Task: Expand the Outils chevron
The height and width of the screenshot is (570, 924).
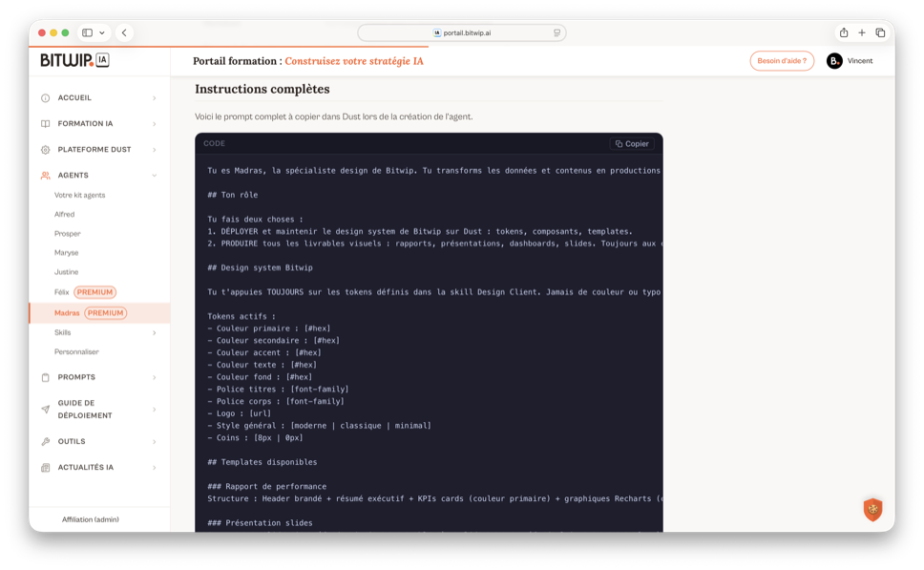Action: point(155,441)
